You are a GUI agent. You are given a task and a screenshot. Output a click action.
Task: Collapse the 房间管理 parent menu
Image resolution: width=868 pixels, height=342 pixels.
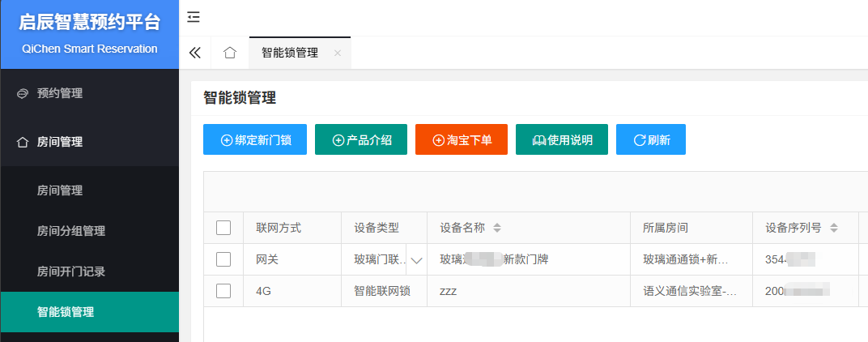pos(90,143)
